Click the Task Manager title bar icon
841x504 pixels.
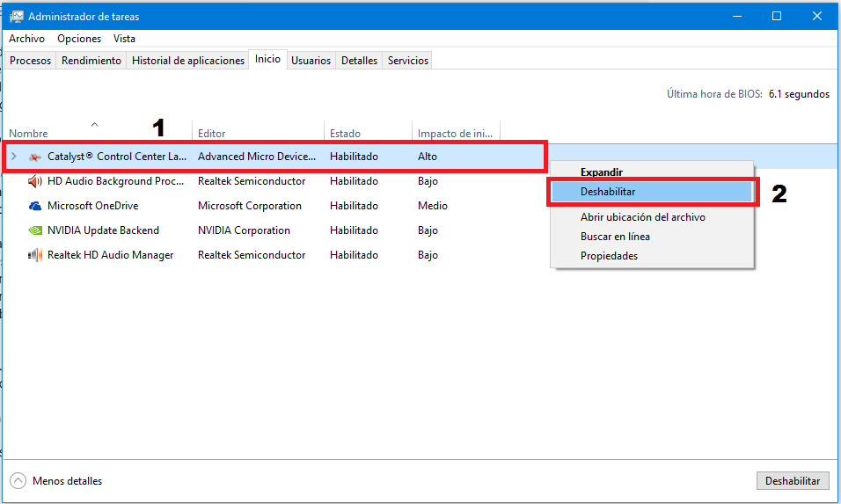[x=17, y=17]
